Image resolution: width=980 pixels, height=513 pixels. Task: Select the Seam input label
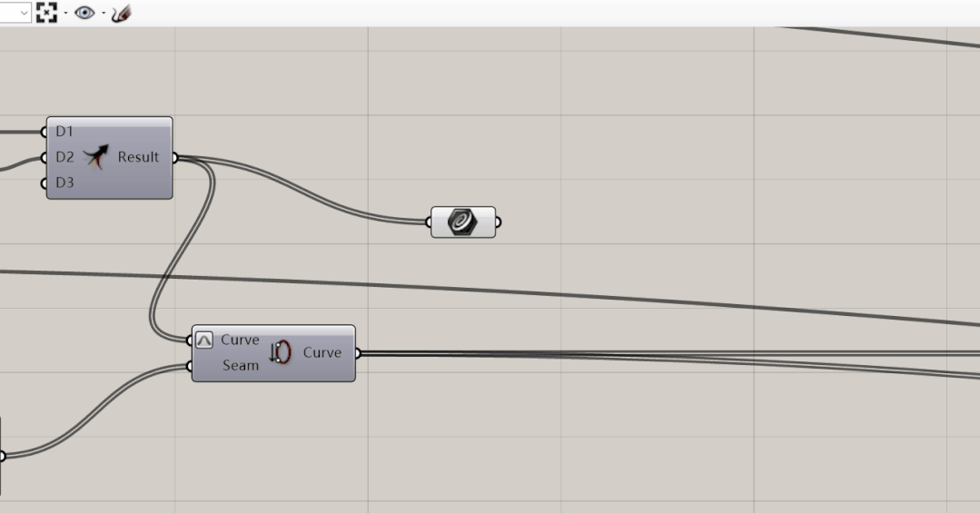[x=241, y=366]
